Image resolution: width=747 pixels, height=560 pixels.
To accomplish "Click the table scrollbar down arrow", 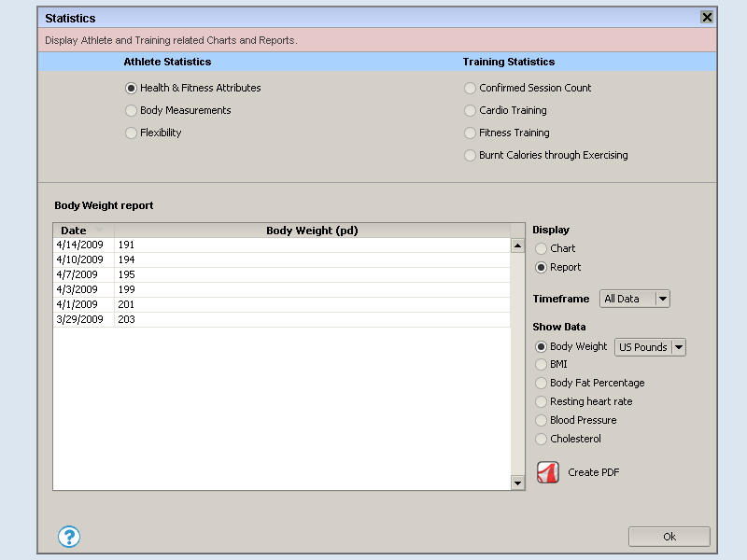I will [x=517, y=483].
